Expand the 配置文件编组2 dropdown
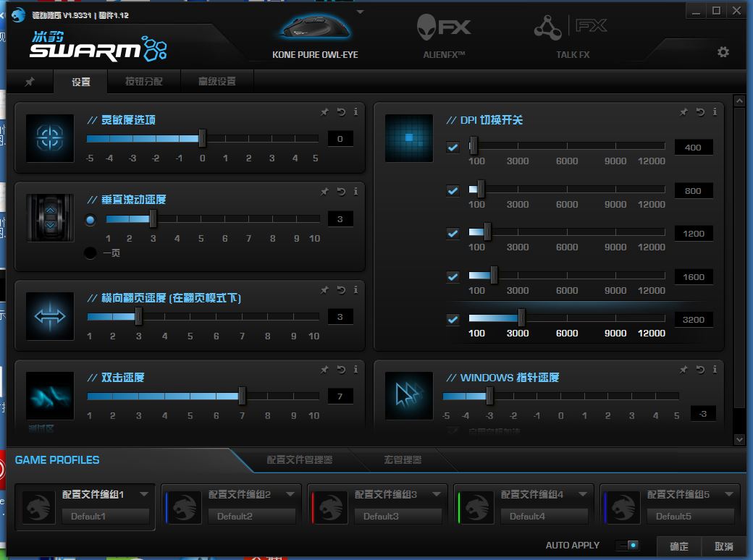 290,493
